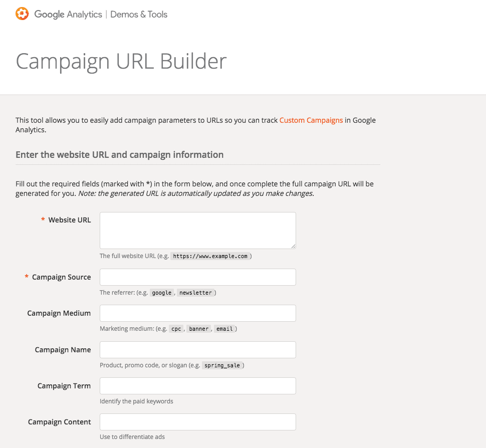Grab the Website URL textarea resize handle
Screen dimensions: 486x448
293,246
